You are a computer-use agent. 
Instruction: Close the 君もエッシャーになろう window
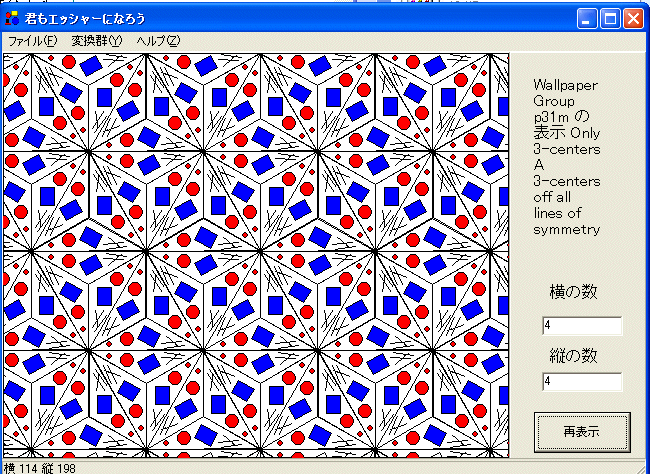pos(633,19)
